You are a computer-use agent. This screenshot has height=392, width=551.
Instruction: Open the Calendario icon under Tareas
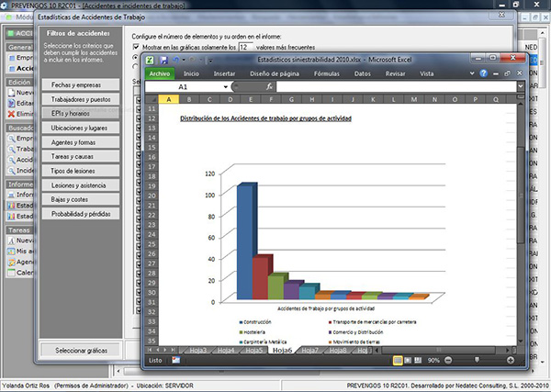[11, 273]
